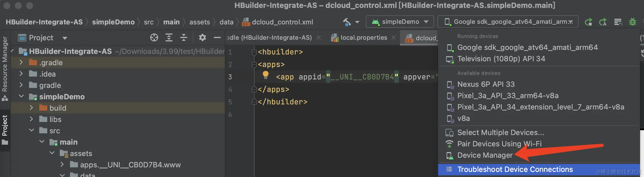Viewport: 644px width, 177px height.
Task: Open hammer build dropdown arrow
Action: pos(357,22)
